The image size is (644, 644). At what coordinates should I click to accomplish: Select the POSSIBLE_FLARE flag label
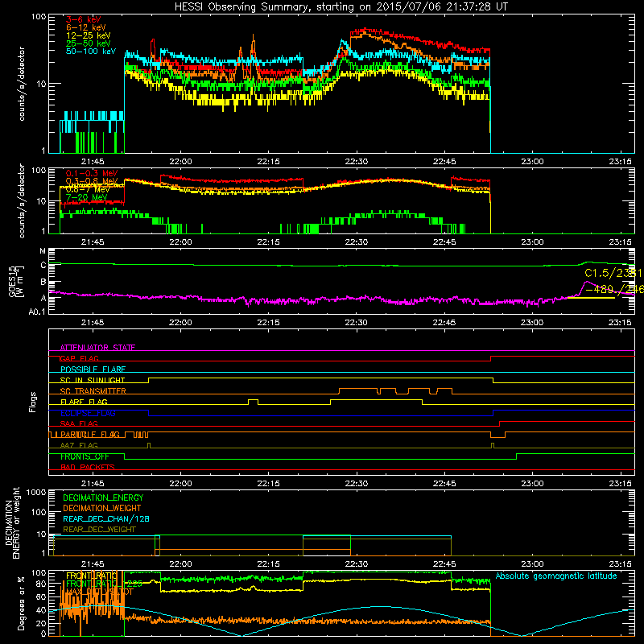coord(93,369)
